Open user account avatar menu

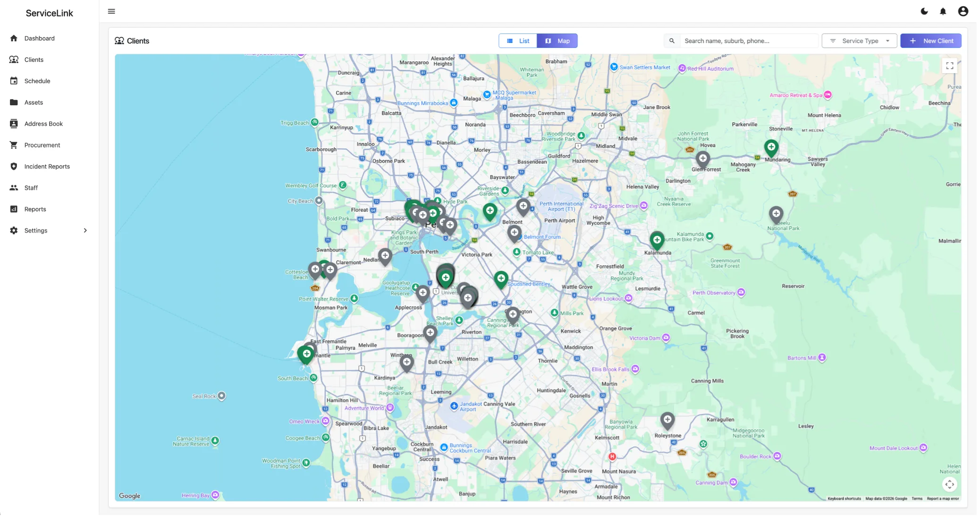(963, 11)
